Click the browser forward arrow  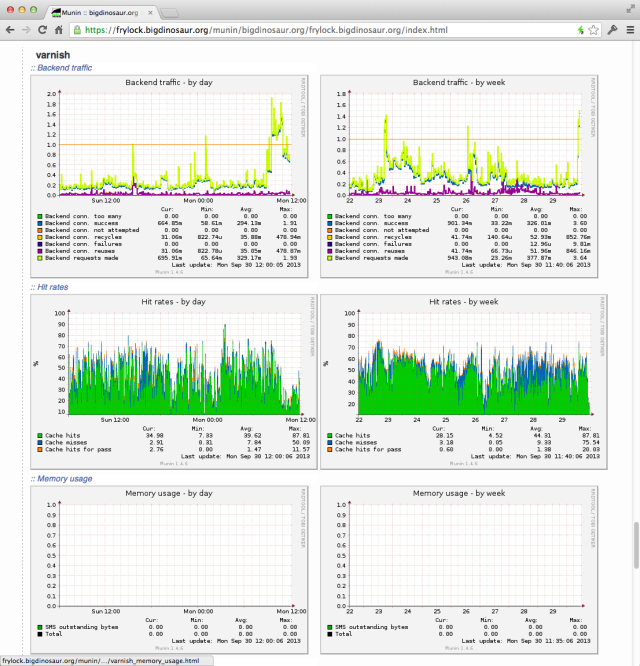tap(26, 30)
